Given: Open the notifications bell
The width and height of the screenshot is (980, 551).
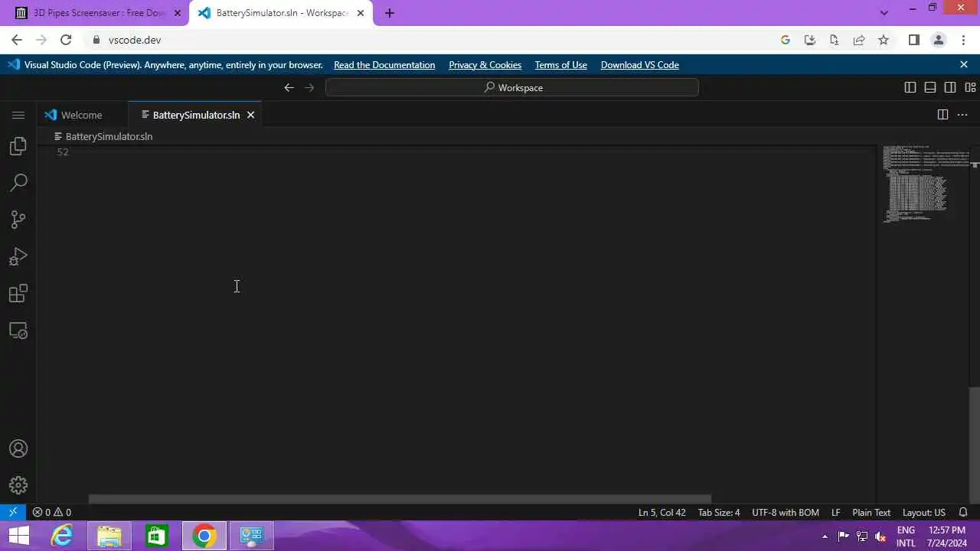Looking at the screenshot, I should pyautogui.click(x=963, y=512).
